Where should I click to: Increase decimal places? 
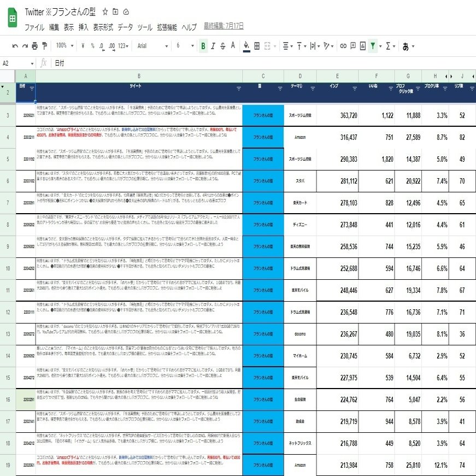(x=111, y=46)
